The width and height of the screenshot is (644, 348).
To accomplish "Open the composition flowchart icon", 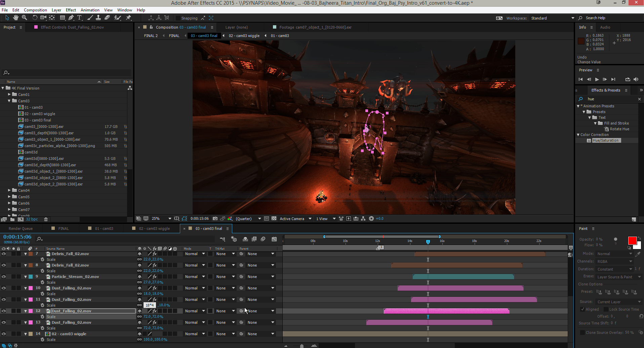I will 363,218.
